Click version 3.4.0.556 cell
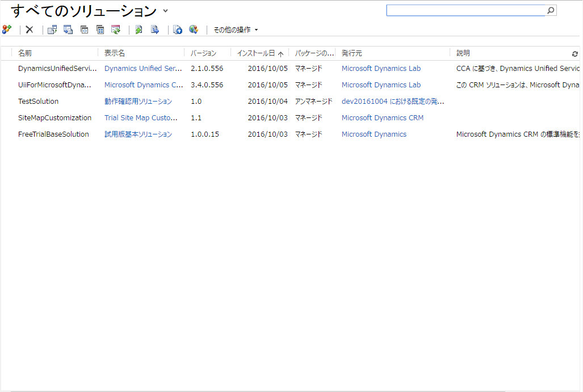Viewport: 583px width, 392px height. [207, 85]
